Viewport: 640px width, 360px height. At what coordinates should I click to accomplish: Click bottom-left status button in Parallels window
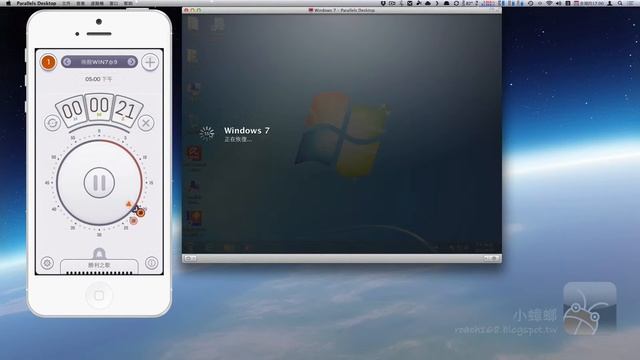pyautogui.click(x=190, y=258)
